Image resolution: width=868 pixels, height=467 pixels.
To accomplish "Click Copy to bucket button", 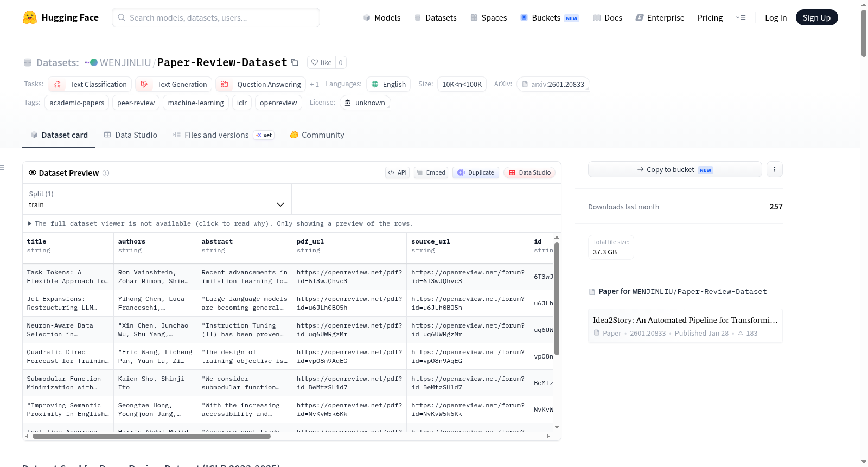I will (675, 169).
